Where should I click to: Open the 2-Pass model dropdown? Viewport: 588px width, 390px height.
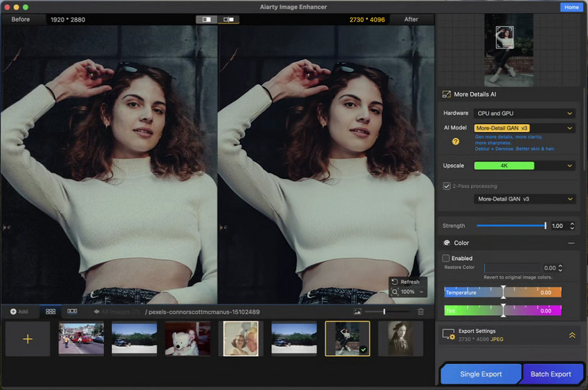(x=524, y=198)
